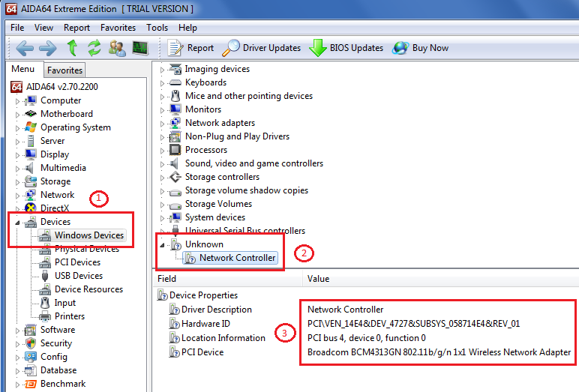Collapse the Unknown device category arrow
The height and width of the screenshot is (392, 579).
tap(162, 245)
